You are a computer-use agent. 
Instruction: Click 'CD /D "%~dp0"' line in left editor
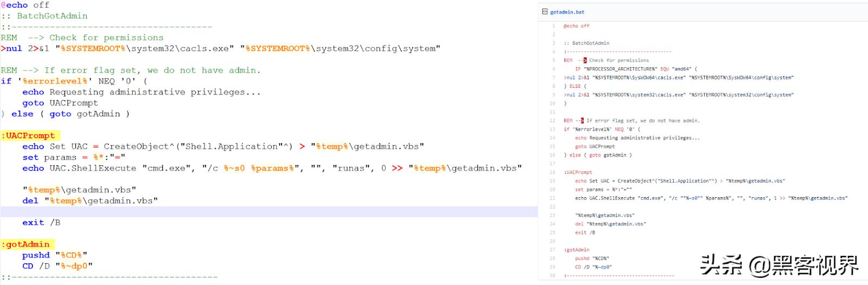pos(58,265)
